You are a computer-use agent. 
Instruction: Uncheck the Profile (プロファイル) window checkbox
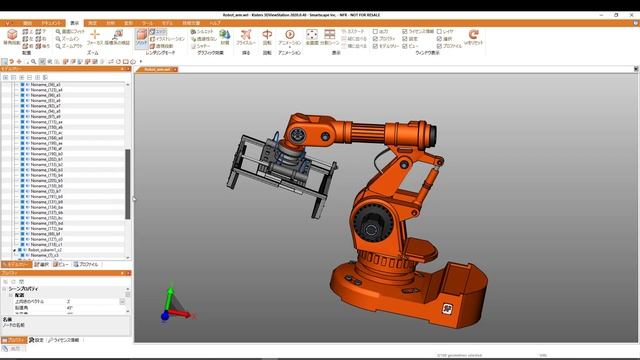439,46
